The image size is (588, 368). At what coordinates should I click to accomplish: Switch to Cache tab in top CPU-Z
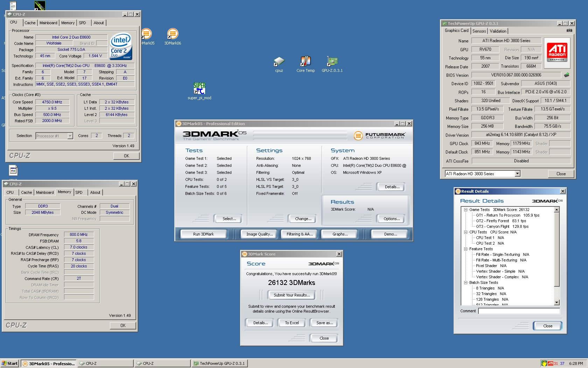[x=30, y=23]
